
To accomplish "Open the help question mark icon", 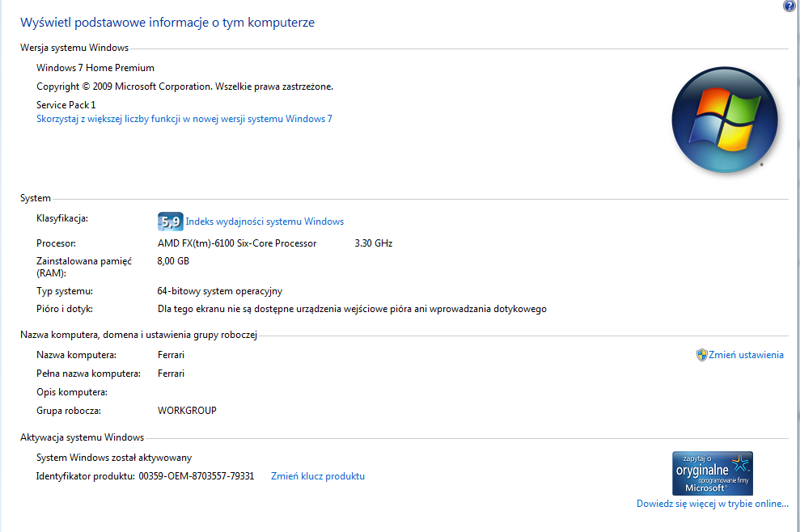I will (x=789, y=6).
